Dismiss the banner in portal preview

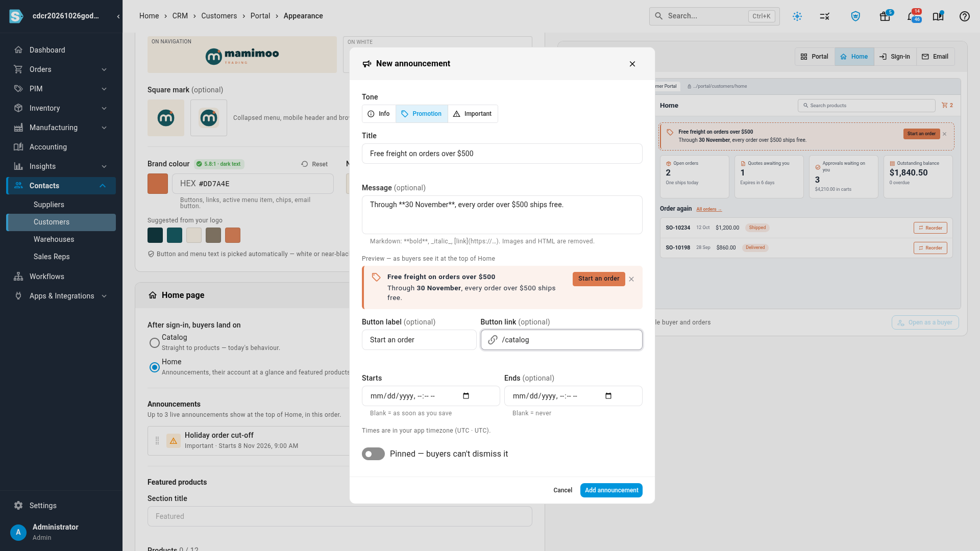click(x=945, y=134)
